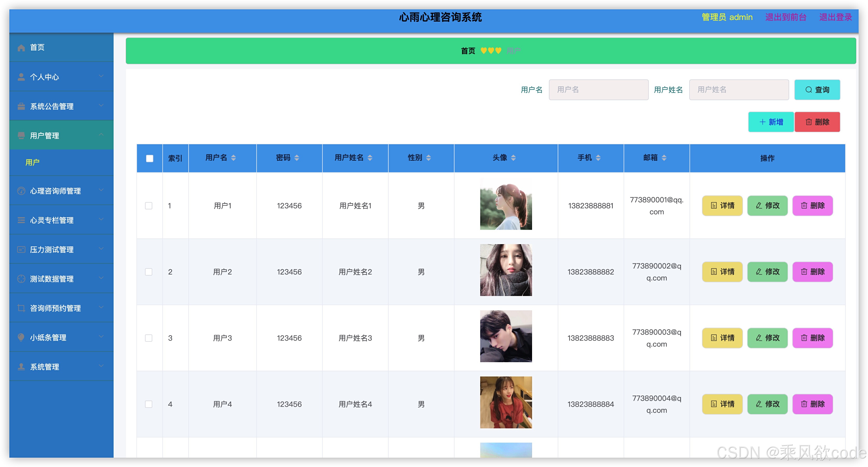
Task: Expand the 系统管理 sidebar chevron
Action: [x=101, y=366]
